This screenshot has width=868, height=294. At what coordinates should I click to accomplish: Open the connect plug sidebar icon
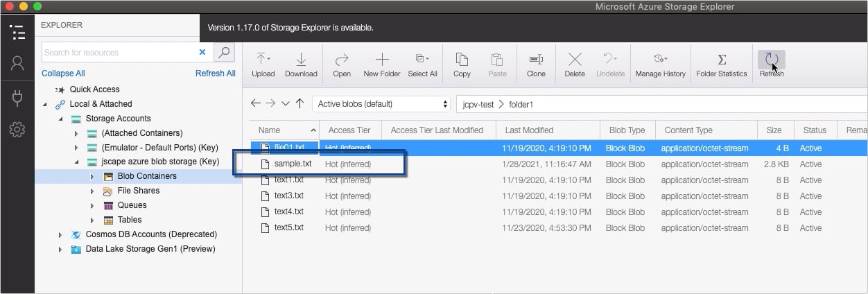pos(17,96)
